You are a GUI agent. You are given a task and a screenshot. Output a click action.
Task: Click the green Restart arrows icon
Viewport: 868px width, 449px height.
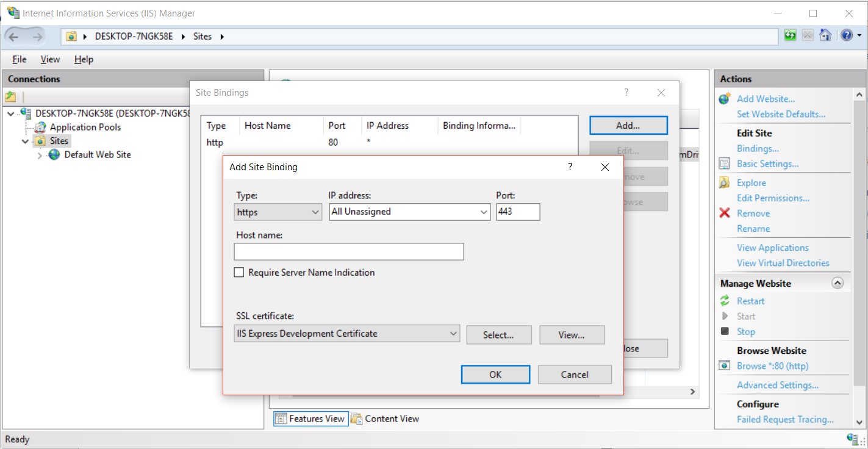point(725,301)
